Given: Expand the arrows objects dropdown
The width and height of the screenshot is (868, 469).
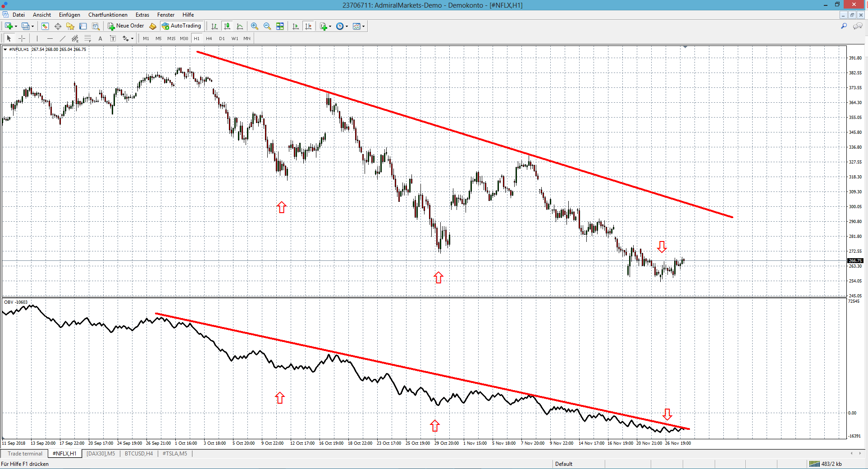Looking at the screenshot, I should pyautogui.click(x=132, y=38).
